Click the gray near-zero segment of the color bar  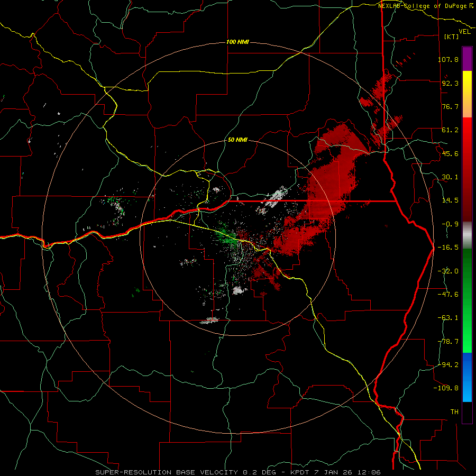click(x=467, y=235)
